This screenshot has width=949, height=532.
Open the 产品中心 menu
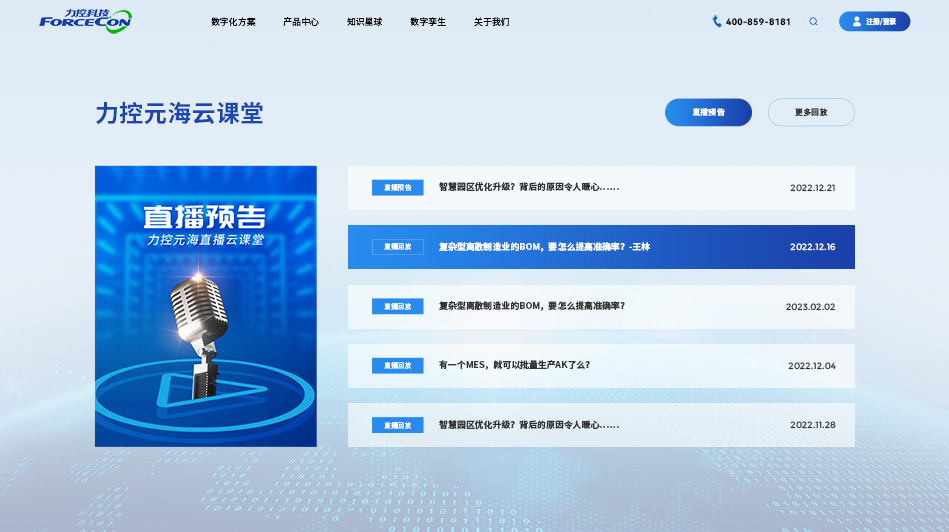301,22
